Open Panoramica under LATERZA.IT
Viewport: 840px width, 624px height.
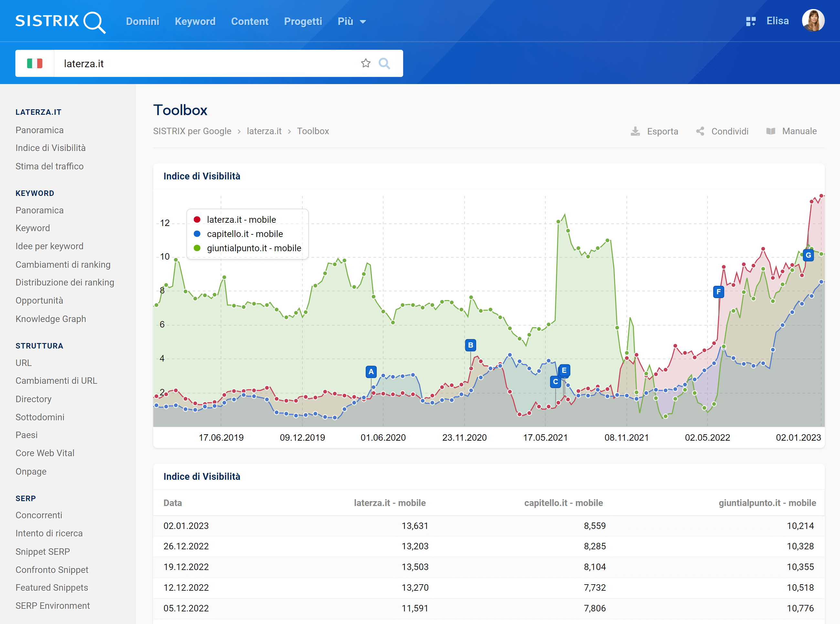coord(40,130)
